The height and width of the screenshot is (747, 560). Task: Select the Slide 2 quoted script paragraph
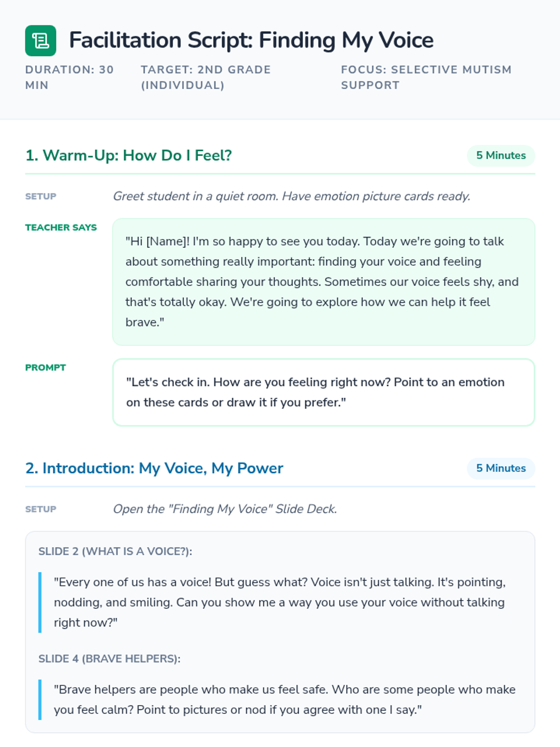(x=280, y=602)
